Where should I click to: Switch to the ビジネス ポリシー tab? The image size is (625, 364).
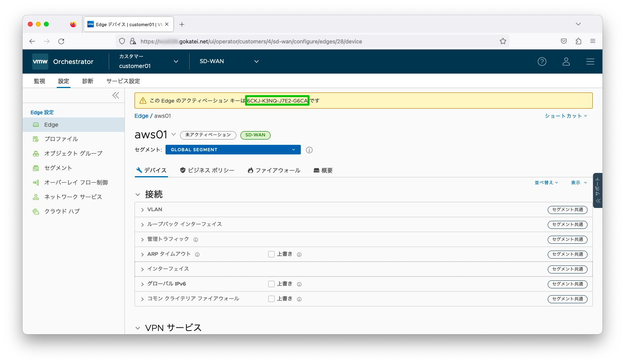coord(207,171)
